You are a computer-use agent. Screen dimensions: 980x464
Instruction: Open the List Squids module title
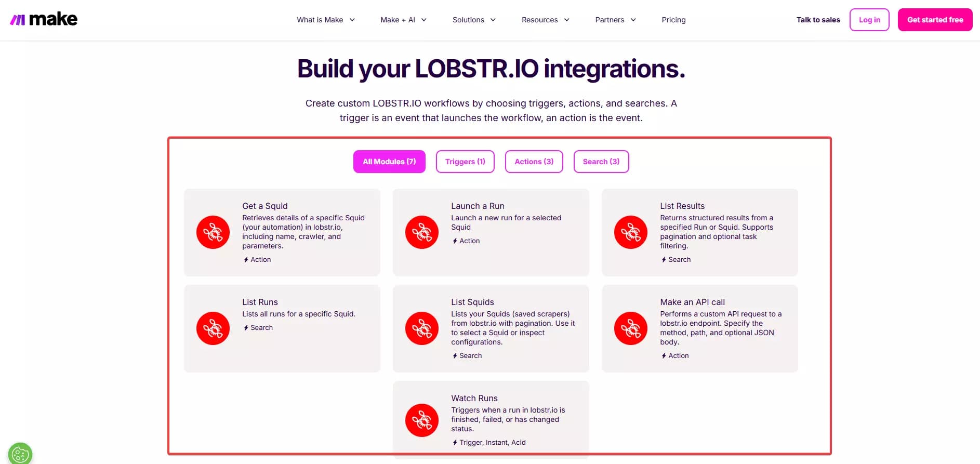pos(472,302)
